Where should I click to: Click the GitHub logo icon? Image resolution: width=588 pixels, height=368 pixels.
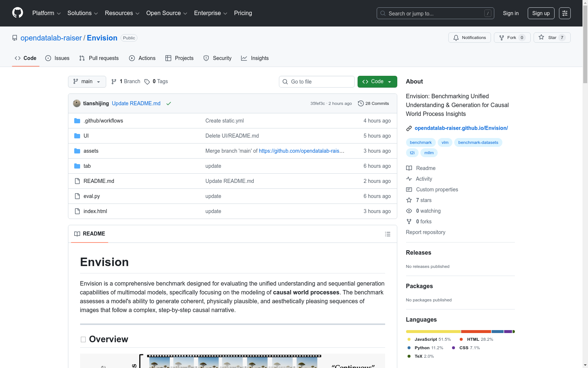pyautogui.click(x=18, y=13)
